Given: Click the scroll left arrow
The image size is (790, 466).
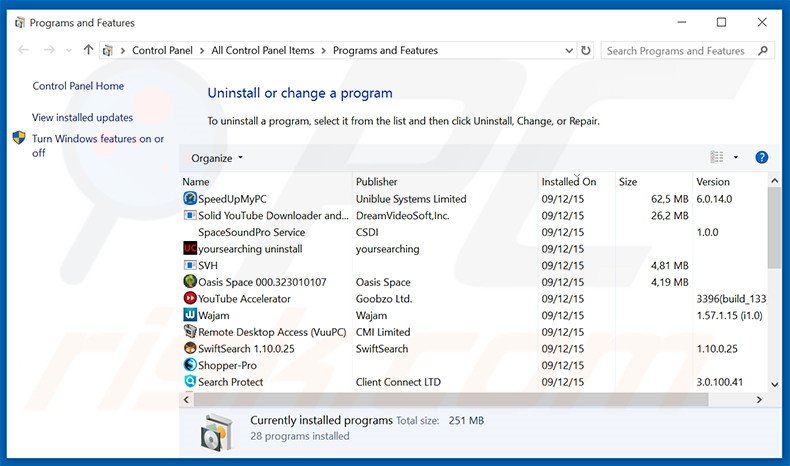Looking at the screenshot, I should (x=186, y=400).
